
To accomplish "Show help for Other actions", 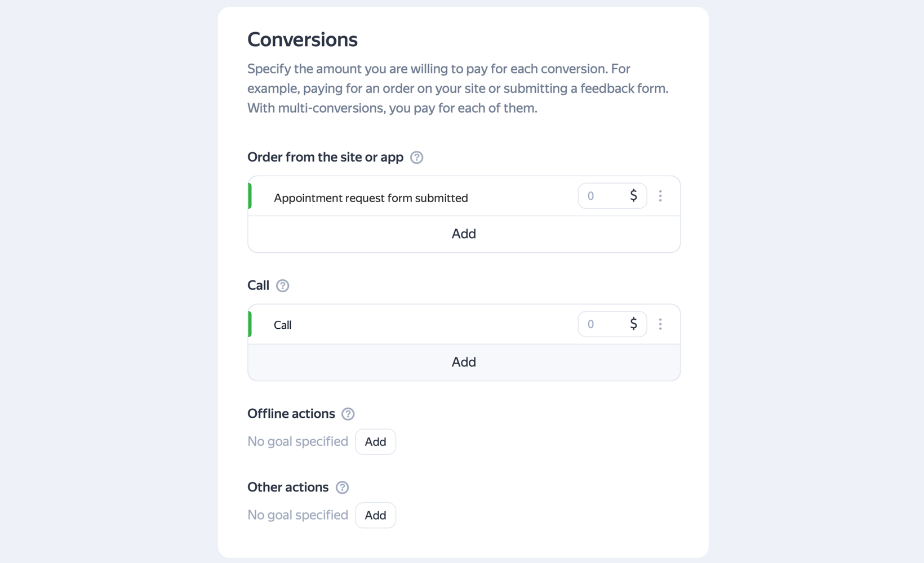I will 342,488.
